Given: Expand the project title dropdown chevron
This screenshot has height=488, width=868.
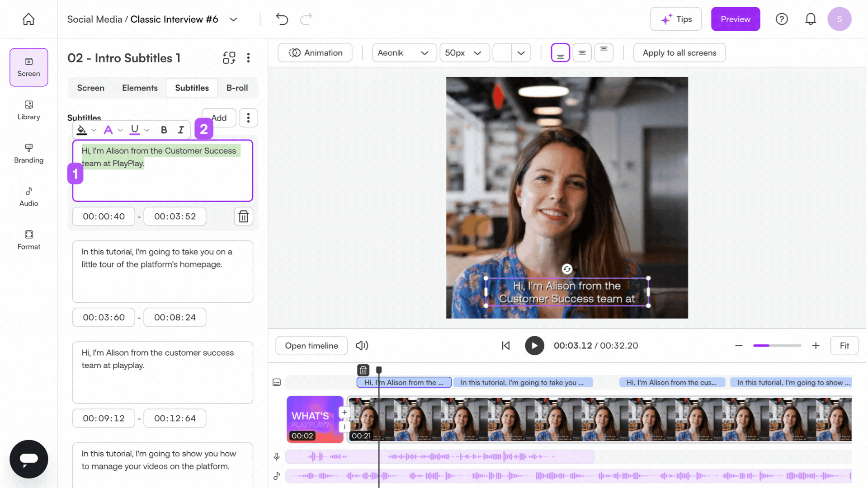Looking at the screenshot, I should point(233,19).
